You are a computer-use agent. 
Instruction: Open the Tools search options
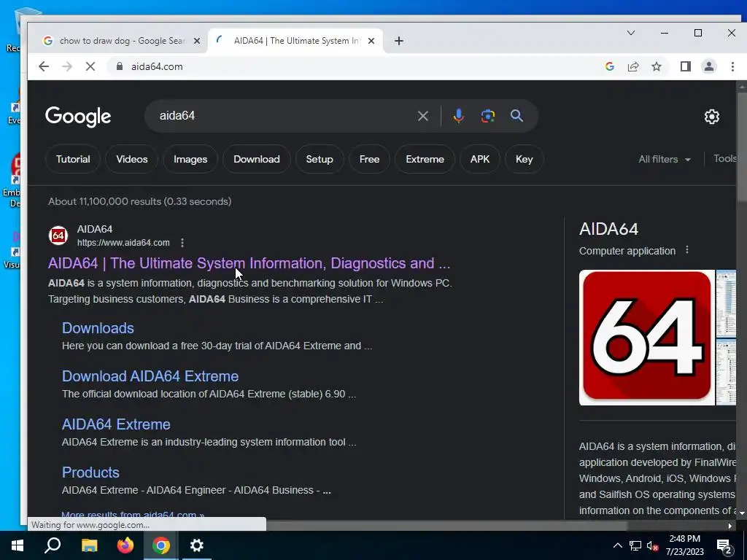pos(724,158)
